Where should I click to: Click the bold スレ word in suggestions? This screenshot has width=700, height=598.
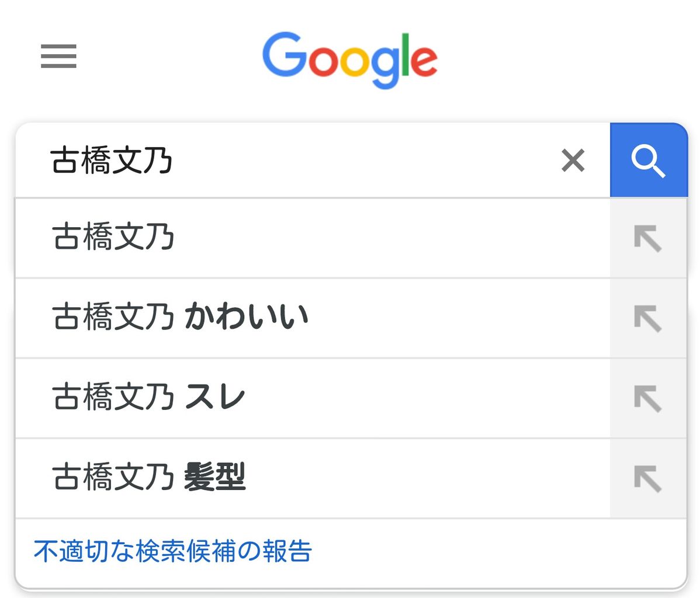click(215, 397)
